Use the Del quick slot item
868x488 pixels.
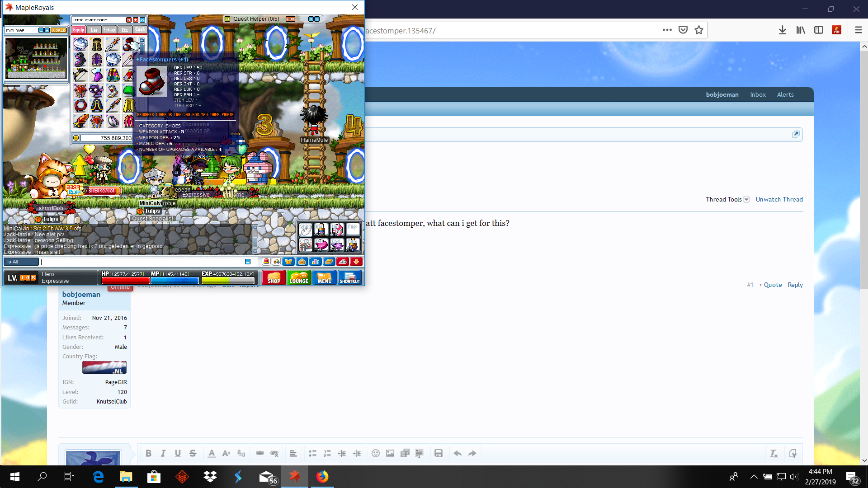(x=321, y=244)
